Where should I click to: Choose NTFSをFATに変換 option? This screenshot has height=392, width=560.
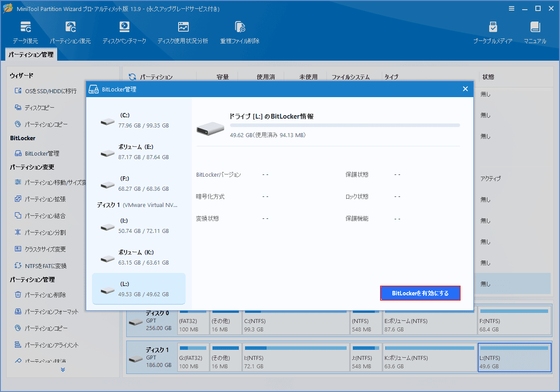pyautogui.click(x=40, y=266)
